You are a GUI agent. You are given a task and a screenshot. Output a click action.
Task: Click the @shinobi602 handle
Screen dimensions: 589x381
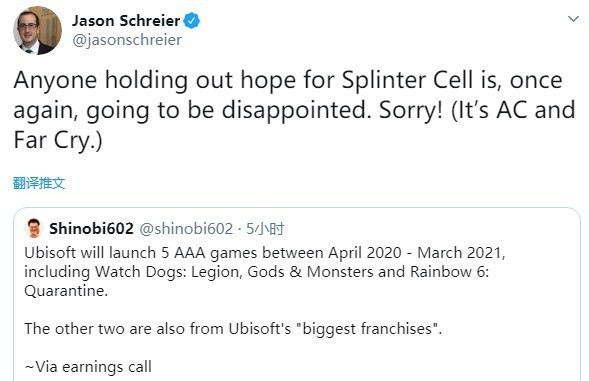[186, 228]
